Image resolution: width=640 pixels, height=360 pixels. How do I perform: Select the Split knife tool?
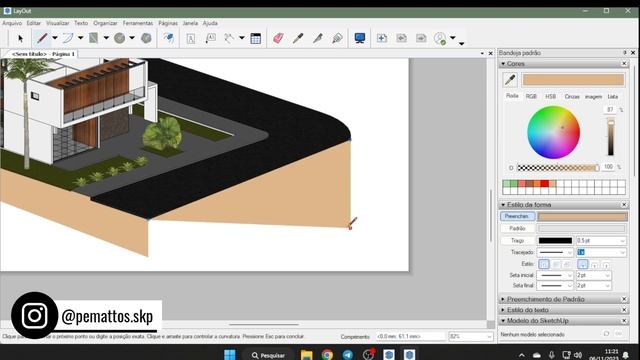click(x=318, y=38)
